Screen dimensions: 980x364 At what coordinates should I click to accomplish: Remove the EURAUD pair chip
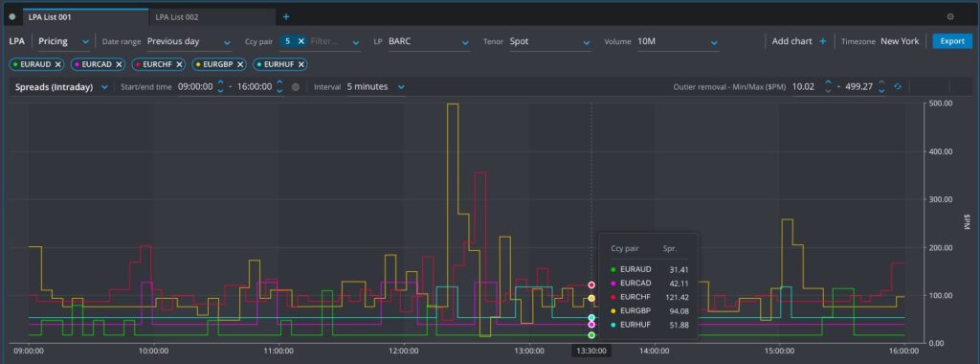coord(58,64)
